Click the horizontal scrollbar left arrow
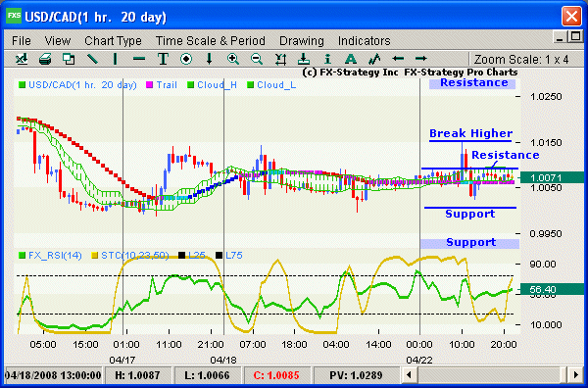The width and height of the screenshot is (588, 388). [409, 374]
